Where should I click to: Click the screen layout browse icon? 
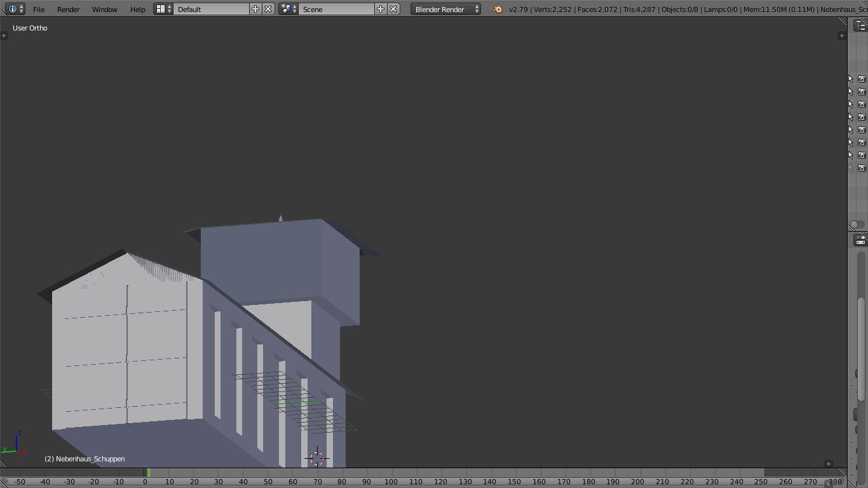(163, 9)
